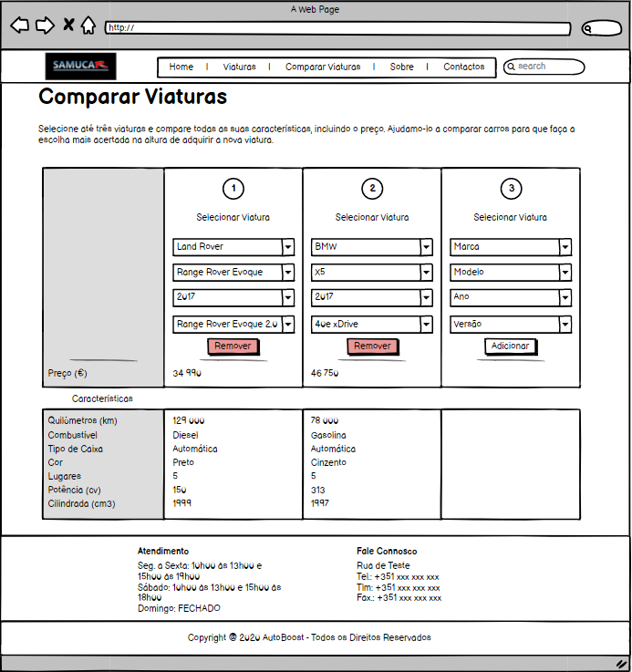Viewport: 632px width, 672px height.
Task: Navigate to Contactos page
Action: click(x=463, y=67)
